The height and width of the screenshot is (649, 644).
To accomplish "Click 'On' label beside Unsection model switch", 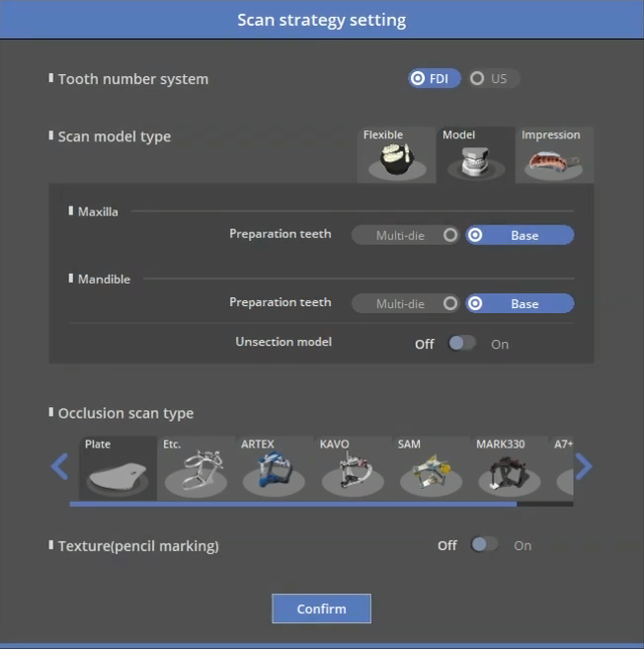I will (x=500, y=345).
